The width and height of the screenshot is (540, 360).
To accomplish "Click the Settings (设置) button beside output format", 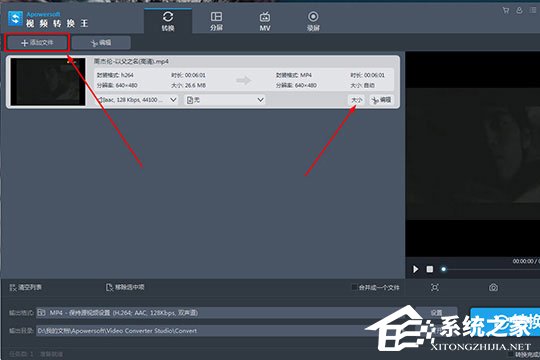I will (436, 312).
